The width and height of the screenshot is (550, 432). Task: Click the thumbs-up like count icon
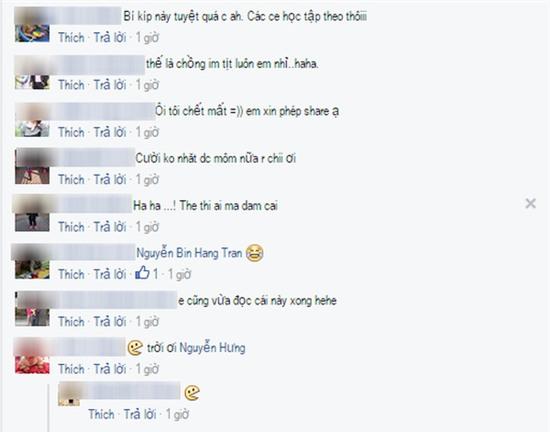click(142, 273)
